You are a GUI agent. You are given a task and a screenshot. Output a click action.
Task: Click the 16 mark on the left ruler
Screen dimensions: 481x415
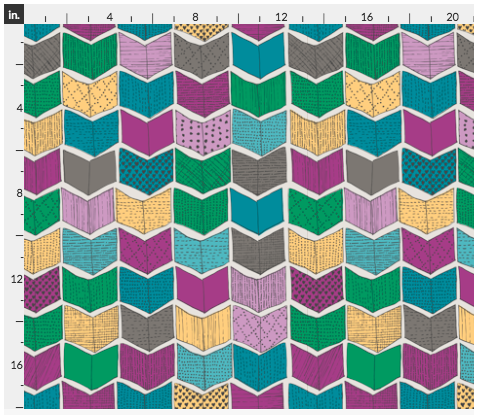(x=17, y=365)
